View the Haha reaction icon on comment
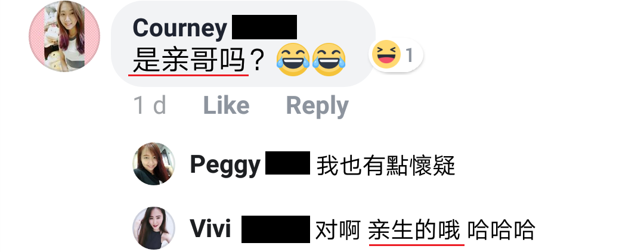 point(386,55)
